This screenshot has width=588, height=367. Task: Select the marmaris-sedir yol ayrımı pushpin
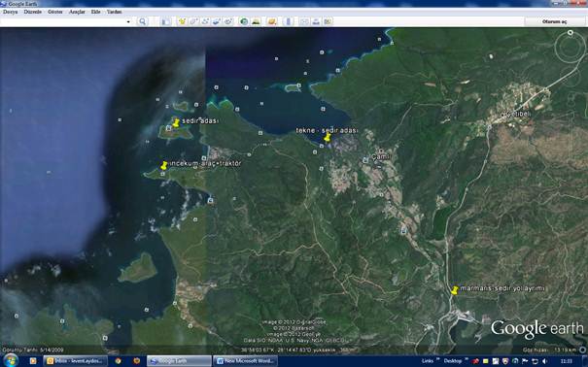tap(455, 290)
